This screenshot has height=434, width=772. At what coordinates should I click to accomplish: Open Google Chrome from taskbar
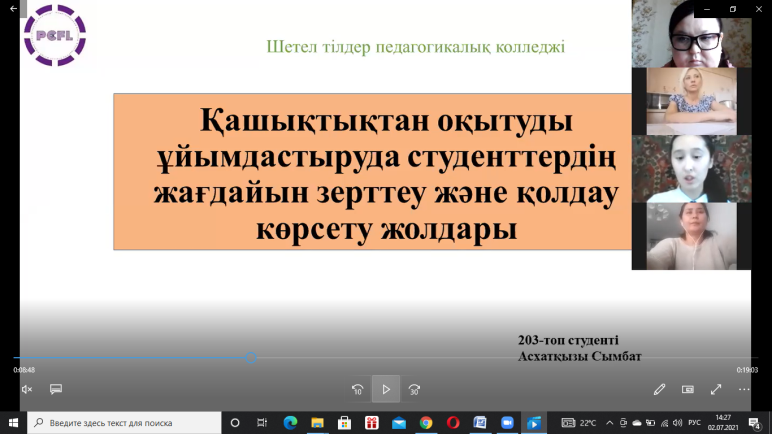tap(426, 422)
